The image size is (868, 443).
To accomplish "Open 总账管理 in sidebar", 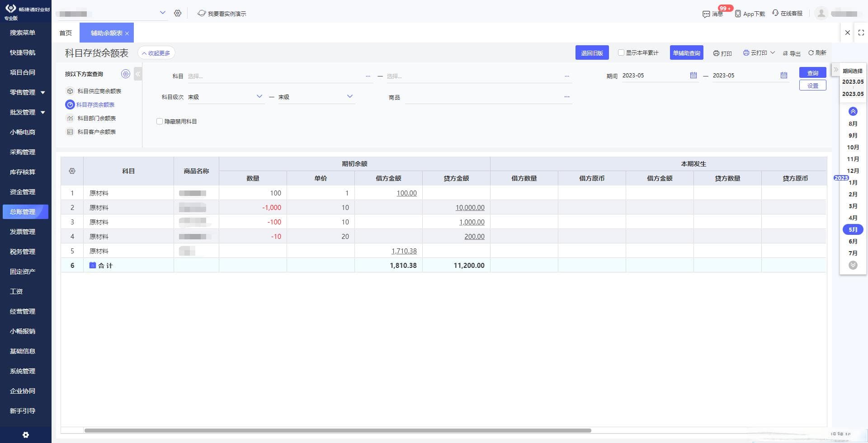I will coord(25,212).
